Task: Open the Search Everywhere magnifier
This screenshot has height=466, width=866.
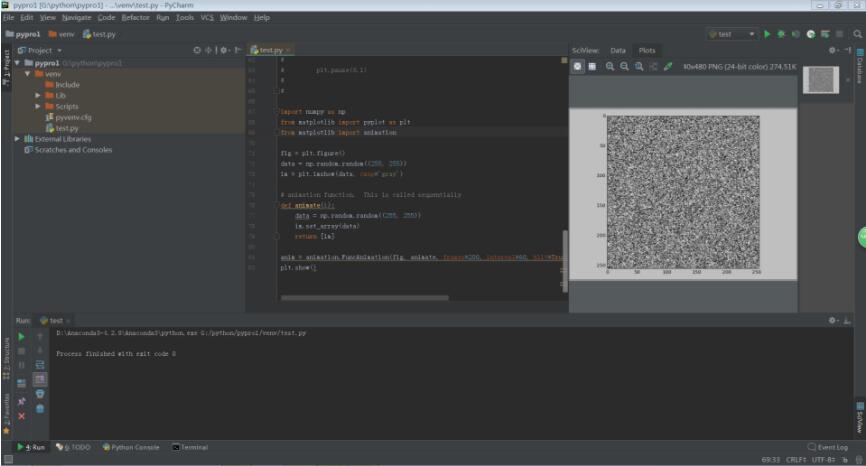Action: 857,34
